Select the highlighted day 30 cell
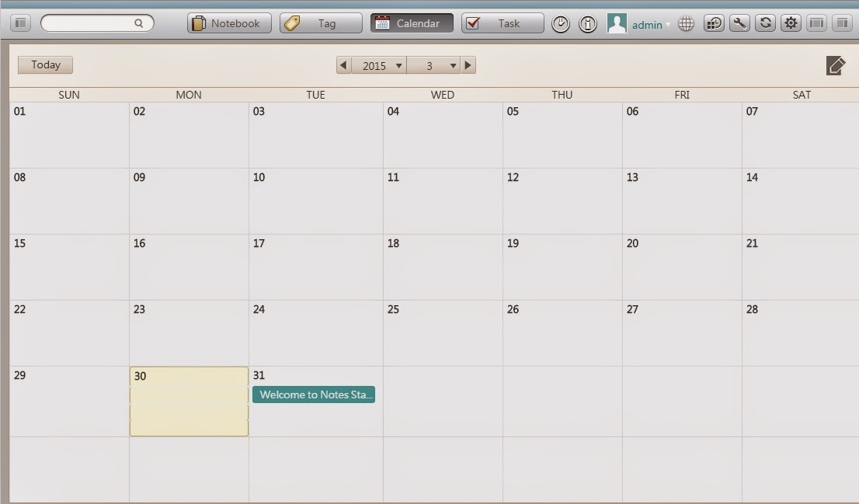Image resolution: width=859 pixels, height=504 pixels. pyautogui.click(x=189, y=401)
